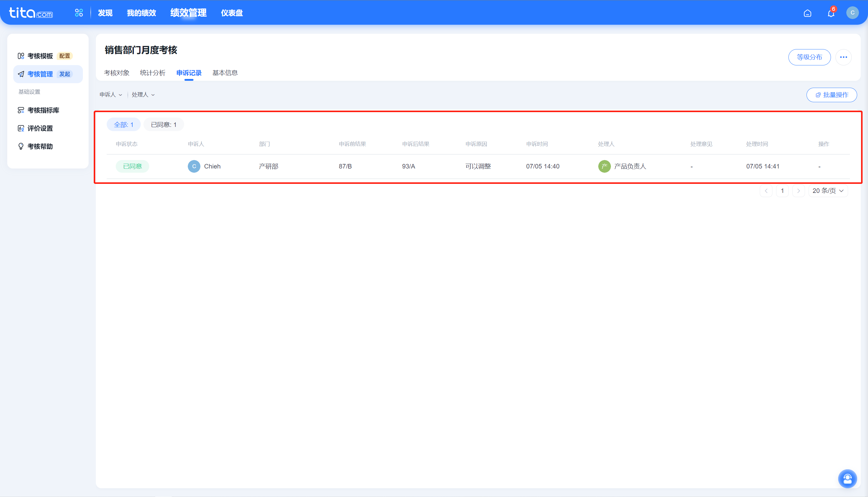
Task: Click the tita.com logo
Action: click(x=31, y=13)
